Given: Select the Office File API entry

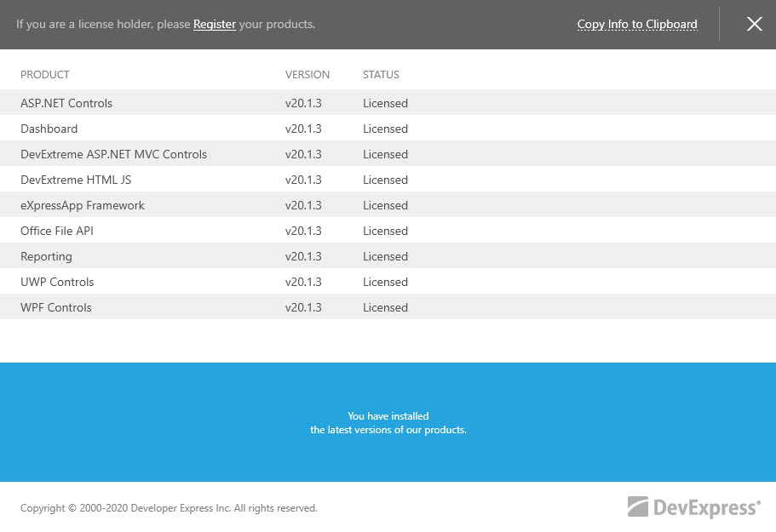Looking at the screenshot, I should (57, 231).
